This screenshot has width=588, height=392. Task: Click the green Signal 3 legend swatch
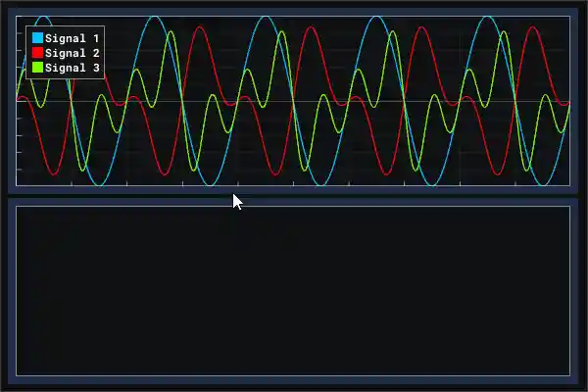38,69
